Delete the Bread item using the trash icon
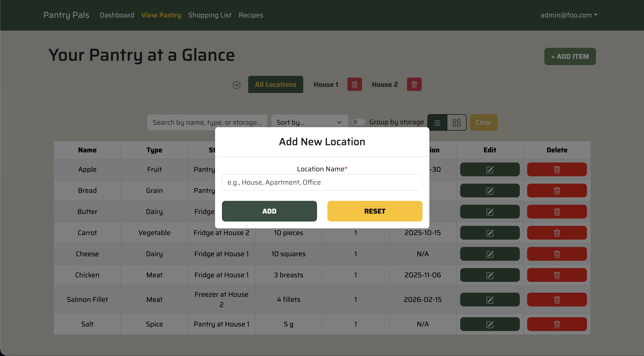Screen dimensions: 644x356 pos(557,190)
